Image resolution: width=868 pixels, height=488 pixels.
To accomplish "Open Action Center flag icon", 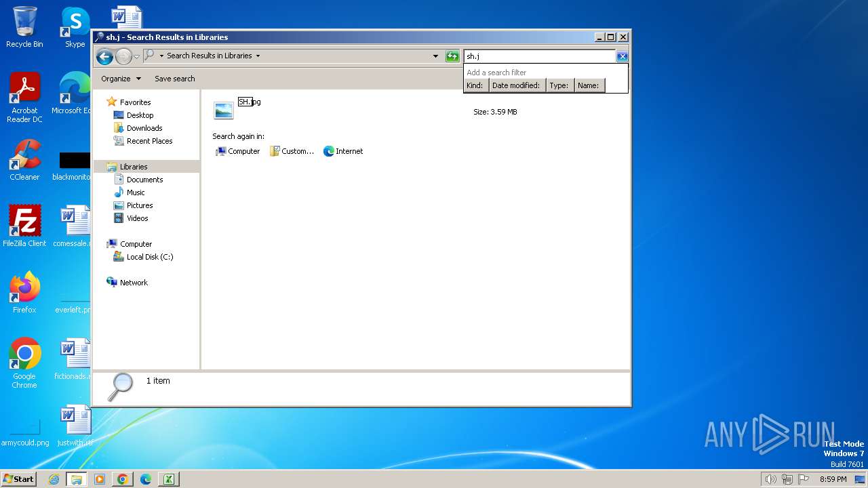I will pos(804,479).
